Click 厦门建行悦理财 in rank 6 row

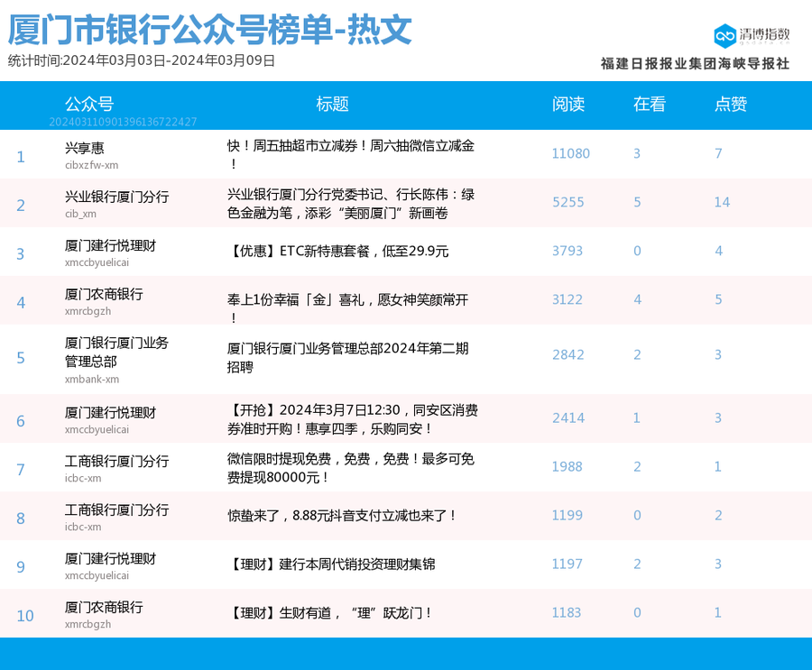tap(110, 413)
